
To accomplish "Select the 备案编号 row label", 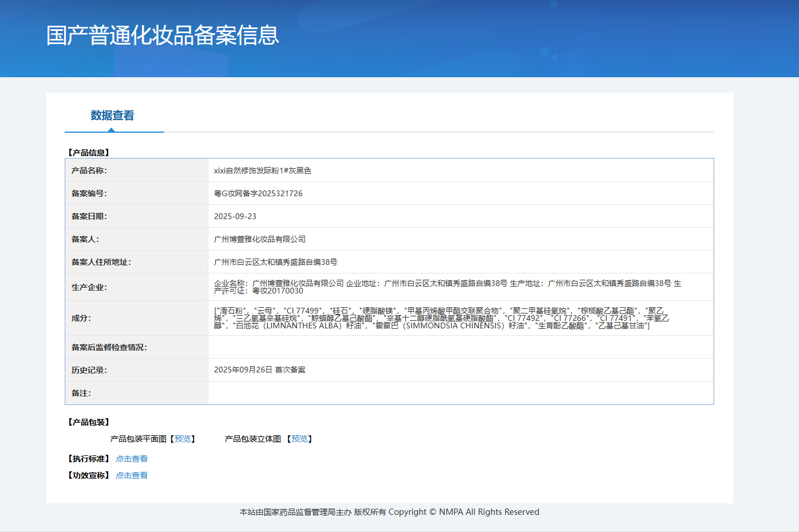I will point(89,193).
